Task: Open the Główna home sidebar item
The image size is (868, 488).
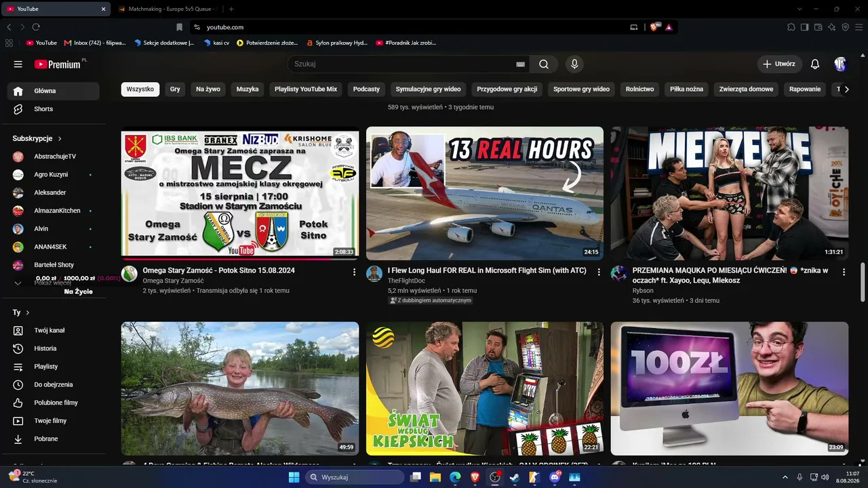Action: (x=53, y=91)
